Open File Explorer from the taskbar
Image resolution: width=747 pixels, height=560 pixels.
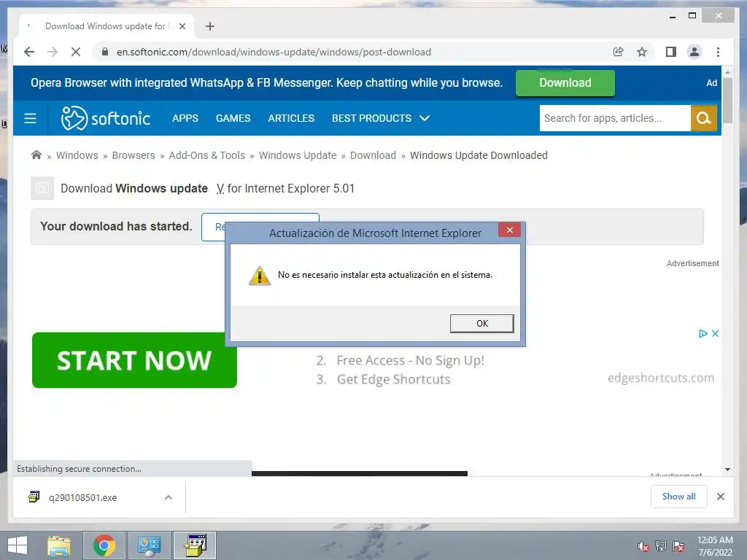pyautogui.click(x=59, y=545)
